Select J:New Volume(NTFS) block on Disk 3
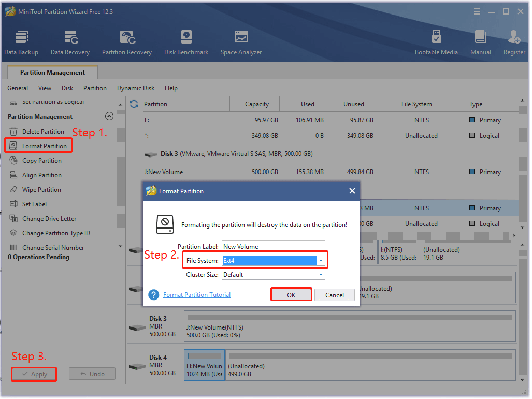Viewport: 532px width, 399px height. pyautogui.click(x=350, y=327)
